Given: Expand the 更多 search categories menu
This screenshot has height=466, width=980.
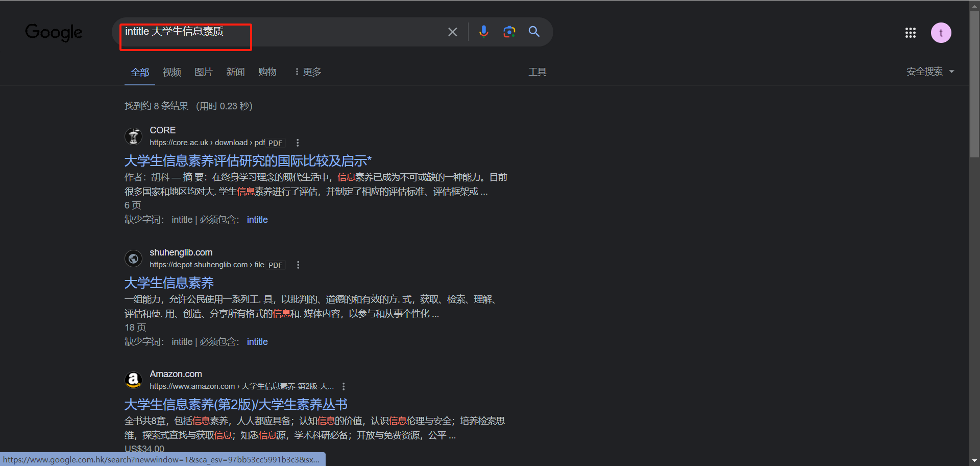Looking at the screenshot, I should [x=308, y=72].
